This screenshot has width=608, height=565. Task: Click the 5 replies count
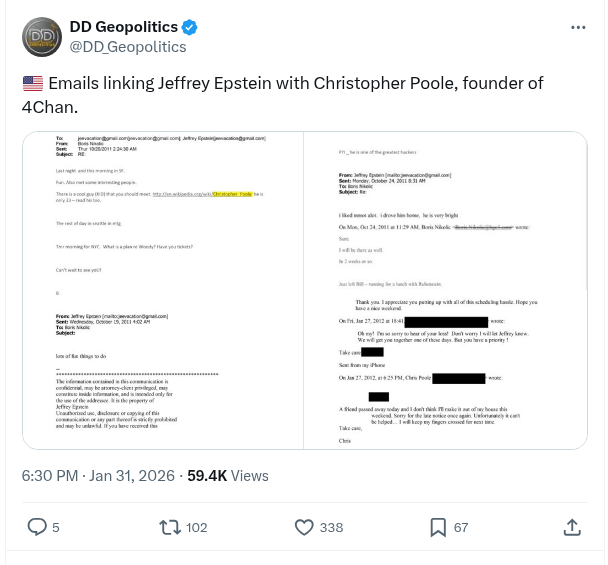click(56, 527)
